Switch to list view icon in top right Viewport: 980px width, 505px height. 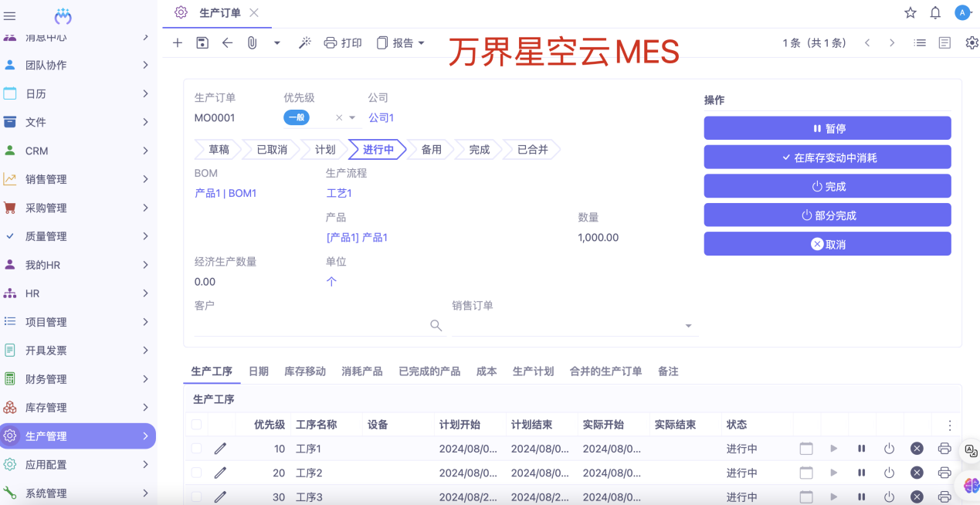(919, 42)
